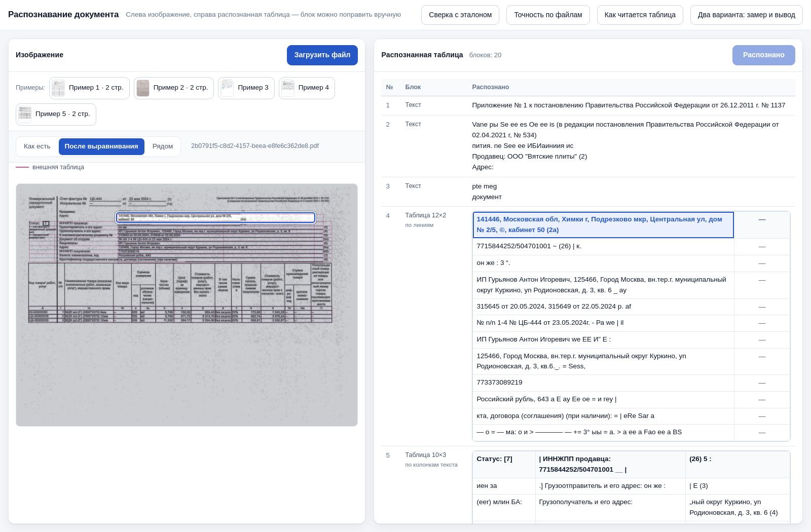The width and height of the screenshot is (811, 532).
Task: Click row 3 text pte meg документ
Action: (x=487, y=192)
